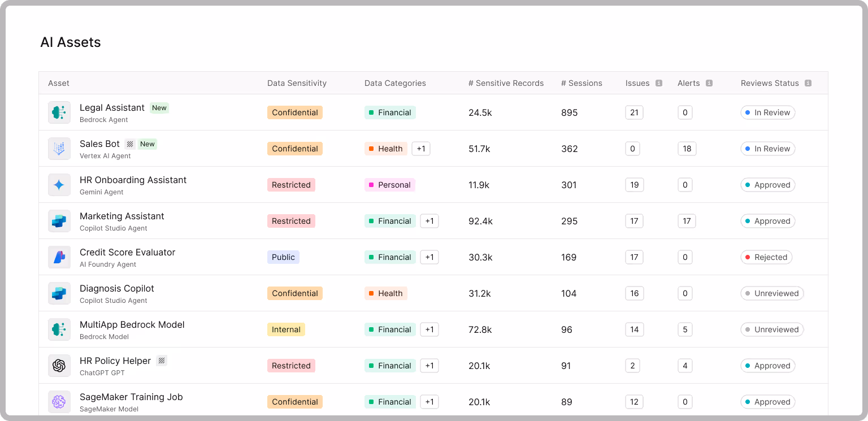Click the New badge next to Legal Assistant
This screenshot has height=421, width=868.
pyautogui.click(x=159, y=108)
